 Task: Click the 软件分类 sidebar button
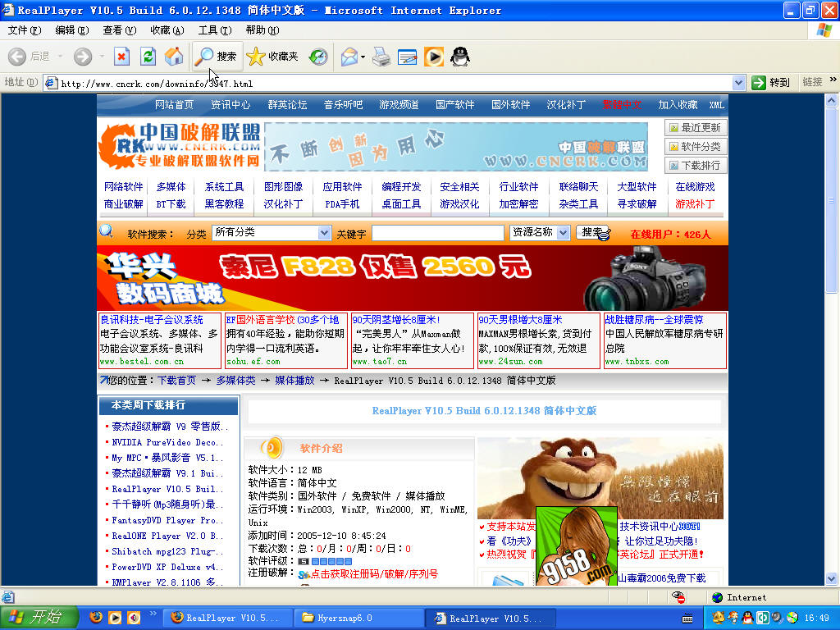(x=696, y=146)
